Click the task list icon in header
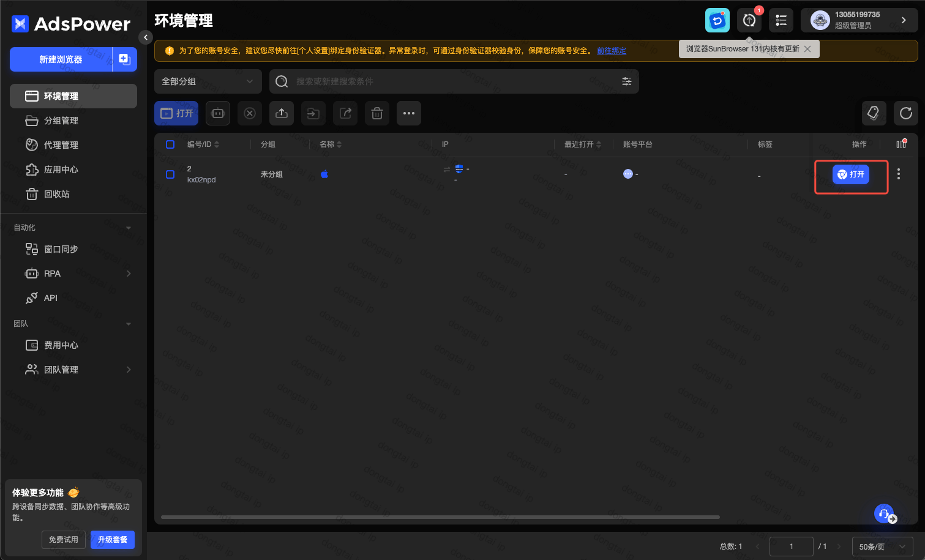Image resolution: width=925 pixels, height=560 pixels. (x=781, y=20)
